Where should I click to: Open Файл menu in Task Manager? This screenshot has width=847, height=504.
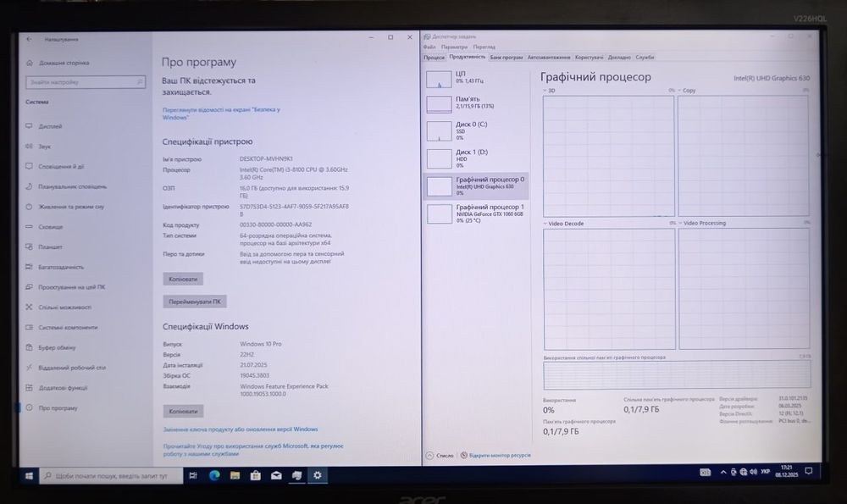tap(429, 47)
